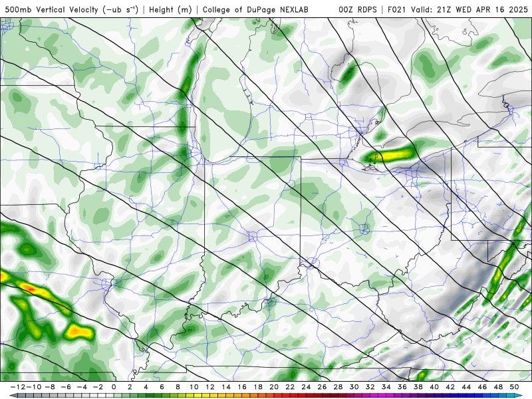This screenshot has height=399, width=532.
Task: Click 'College of DuPage NEXLAB' header text
Action: point(255,9)
